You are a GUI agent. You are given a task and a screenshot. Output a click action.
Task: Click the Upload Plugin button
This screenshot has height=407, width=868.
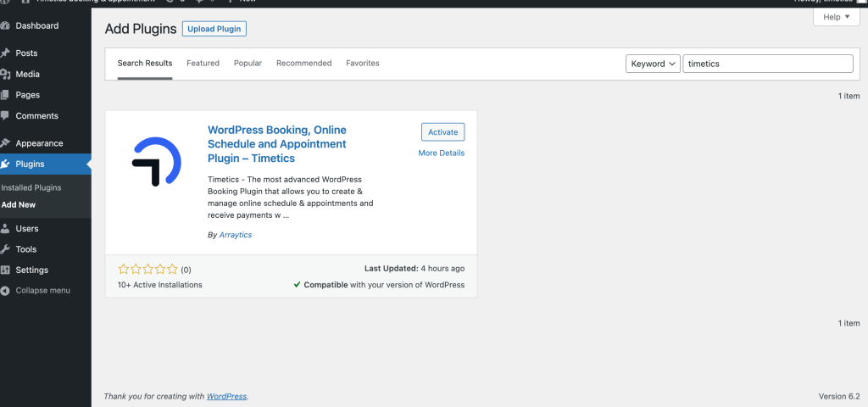(x=214, y=29)
